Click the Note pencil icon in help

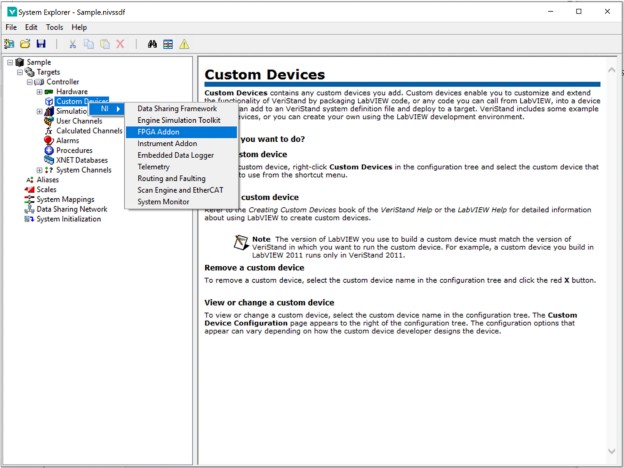pyautogui.click(x=241, y=242)
